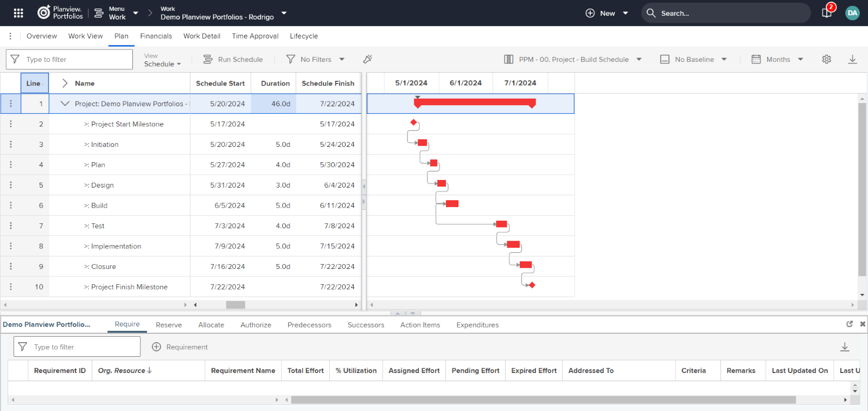The height and width of the screenshot is (411, 868).
Task: Open the View Schedule dropdown
Action: [162, 60]
